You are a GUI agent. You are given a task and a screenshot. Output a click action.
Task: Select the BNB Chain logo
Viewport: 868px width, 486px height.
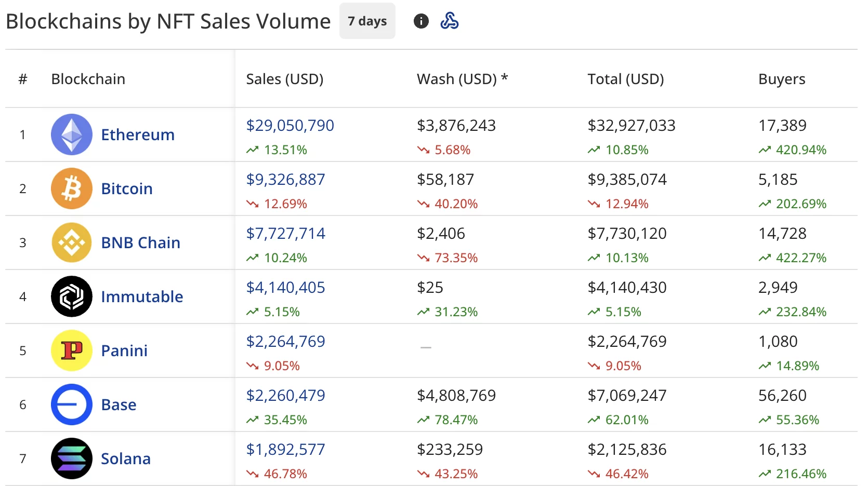pyautogui.click(x=71, y=242)
